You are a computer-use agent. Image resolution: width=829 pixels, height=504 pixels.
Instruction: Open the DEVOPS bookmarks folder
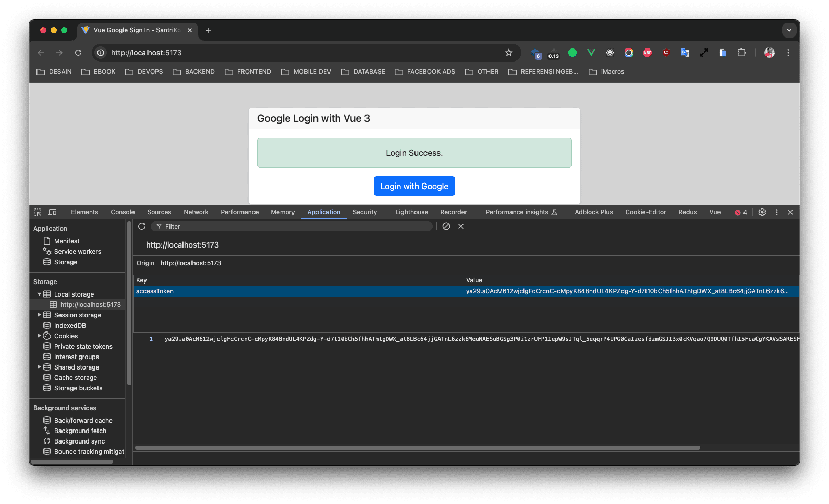[144, 72]
